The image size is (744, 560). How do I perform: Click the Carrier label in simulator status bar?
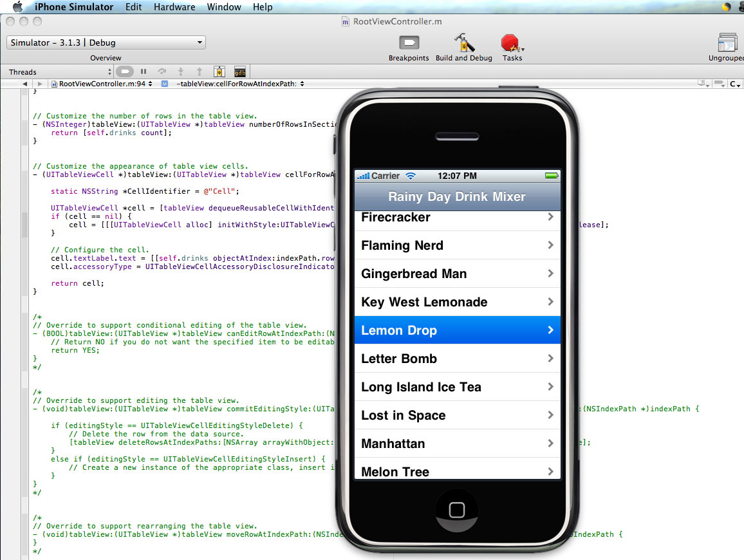pyautogui.click(x=386, y=176)
